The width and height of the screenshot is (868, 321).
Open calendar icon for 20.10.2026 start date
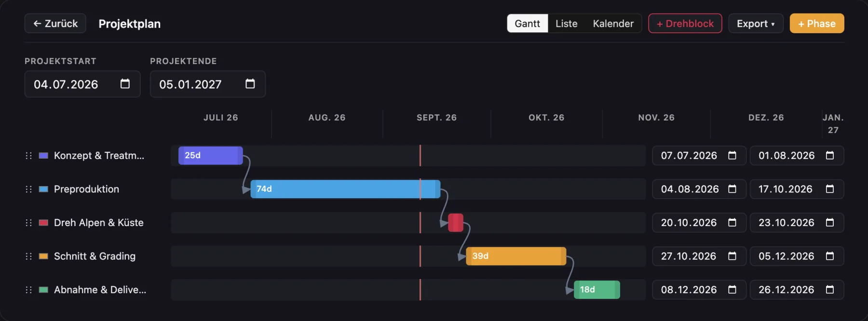[x=732, y=222]
